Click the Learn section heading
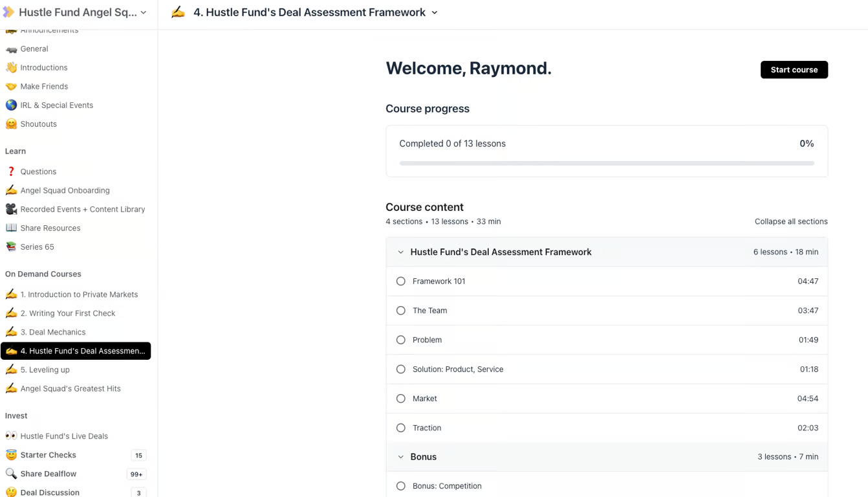The width and height of the screenshot is (868, 497). tap(16, 151)
